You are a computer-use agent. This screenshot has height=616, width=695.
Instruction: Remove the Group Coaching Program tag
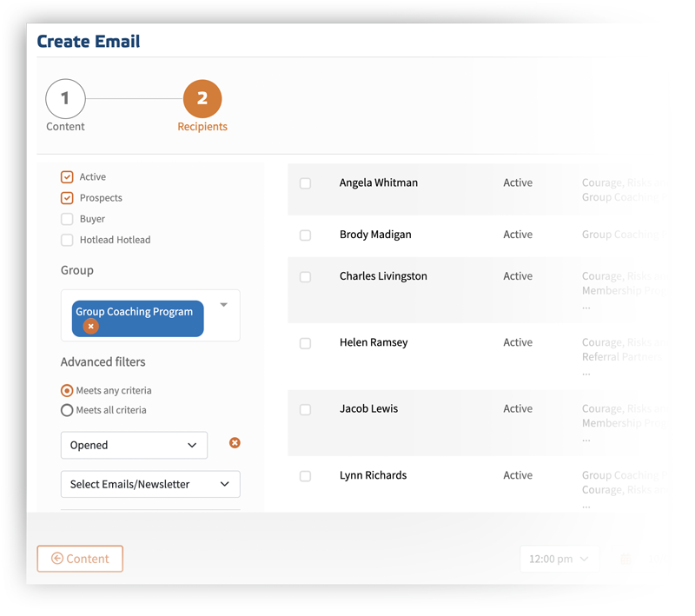click(91, 327)
